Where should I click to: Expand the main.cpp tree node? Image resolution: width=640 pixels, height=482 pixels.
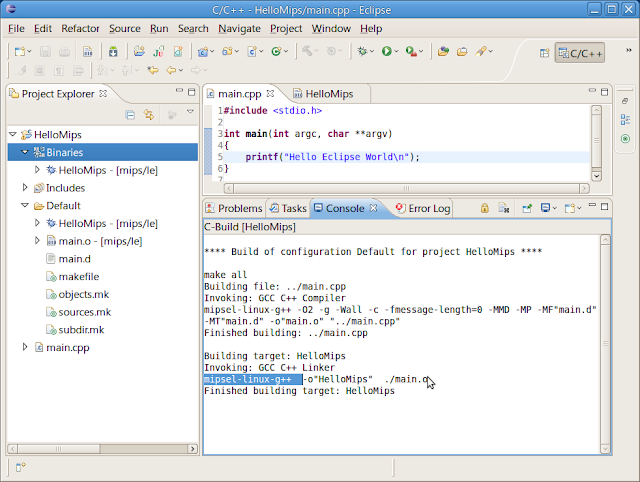point(25,347)
